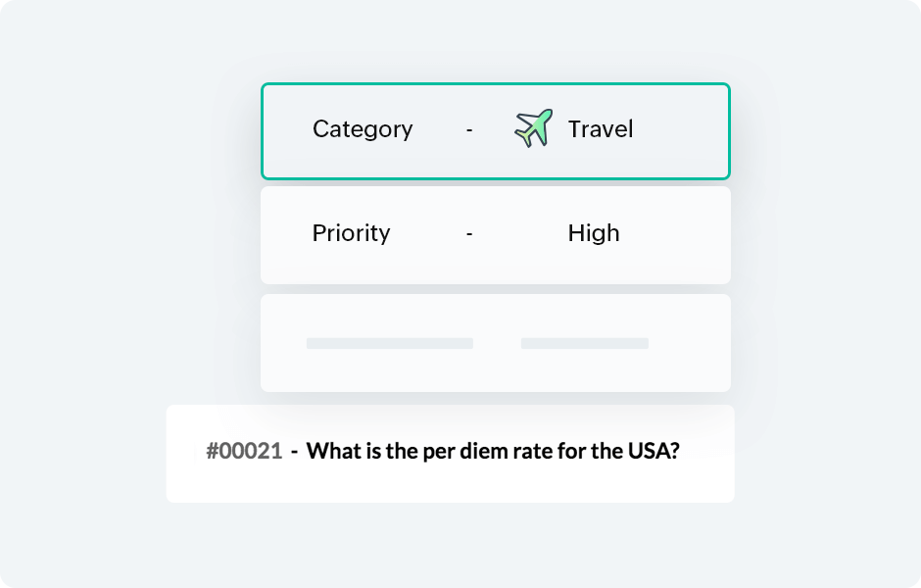Image resolution: width=921 pixels, height=588 pixels.
Task: Open ticket number #00021
Action: click(244, 451)
